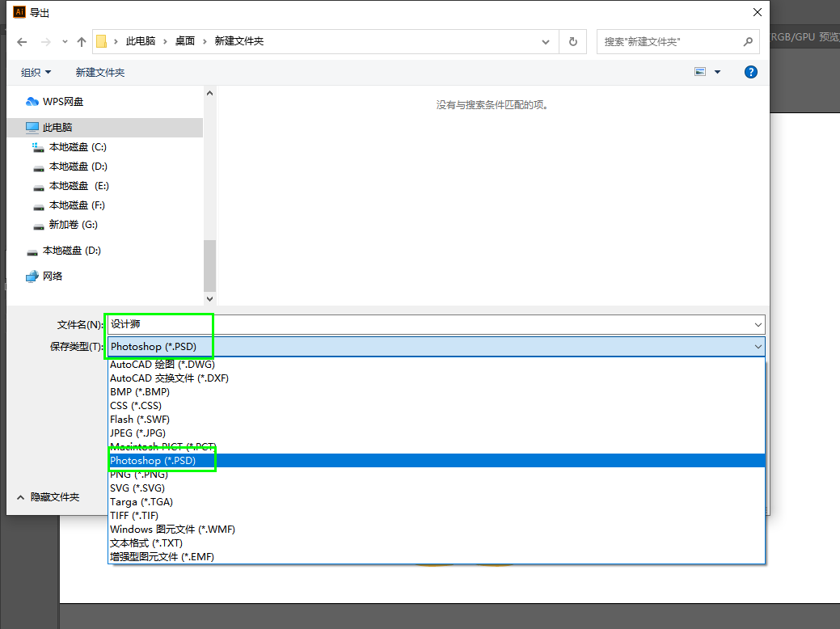Collapse the 保存类型 combo box
This screenshot has height=629, width=840.
[758, 347]
